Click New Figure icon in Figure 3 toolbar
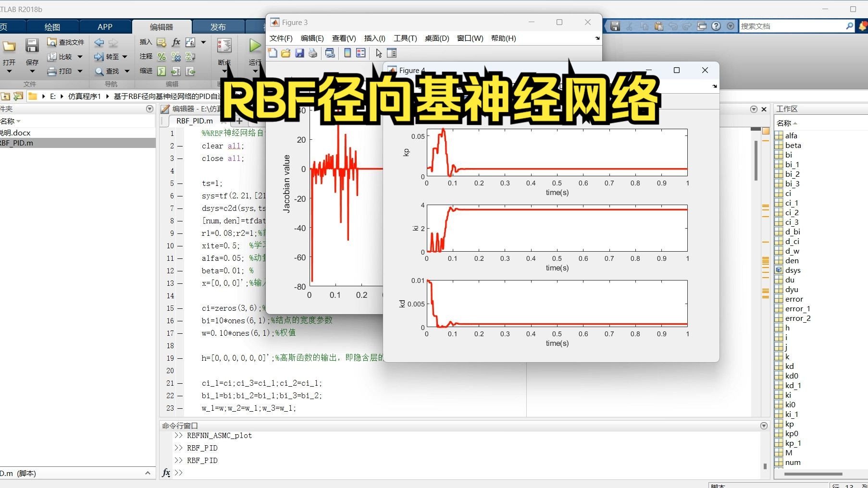This screenshot has height=488, width=868. coord(273,53)
